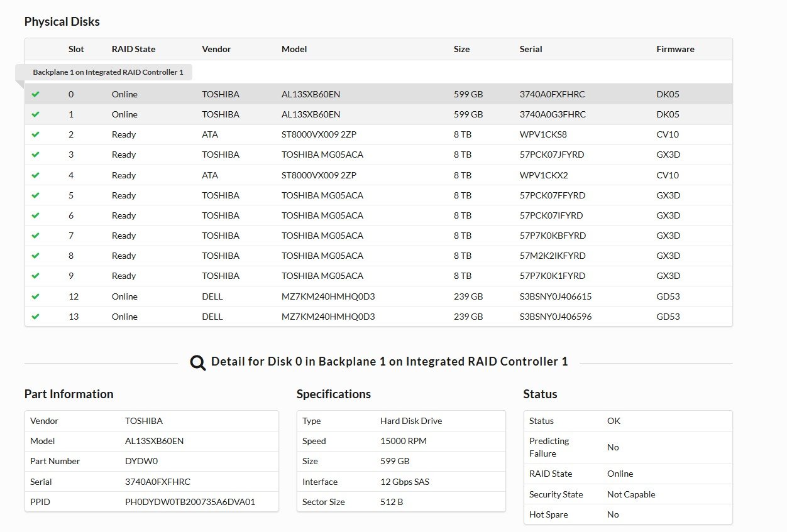Select the disk row with serial 3740A0G3FHRC
The height and width of the screenshot is (532, 787).
coord(552,114)
